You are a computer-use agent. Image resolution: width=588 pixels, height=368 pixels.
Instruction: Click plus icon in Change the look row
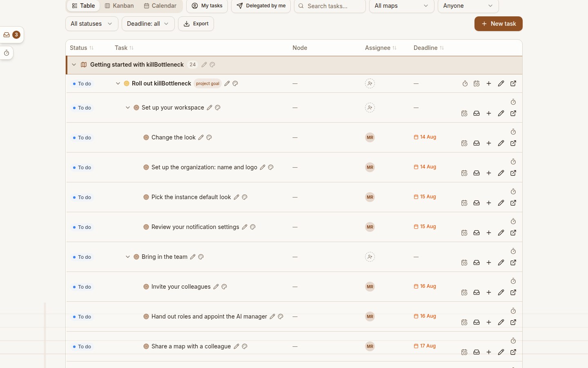(x=489, y=143)
